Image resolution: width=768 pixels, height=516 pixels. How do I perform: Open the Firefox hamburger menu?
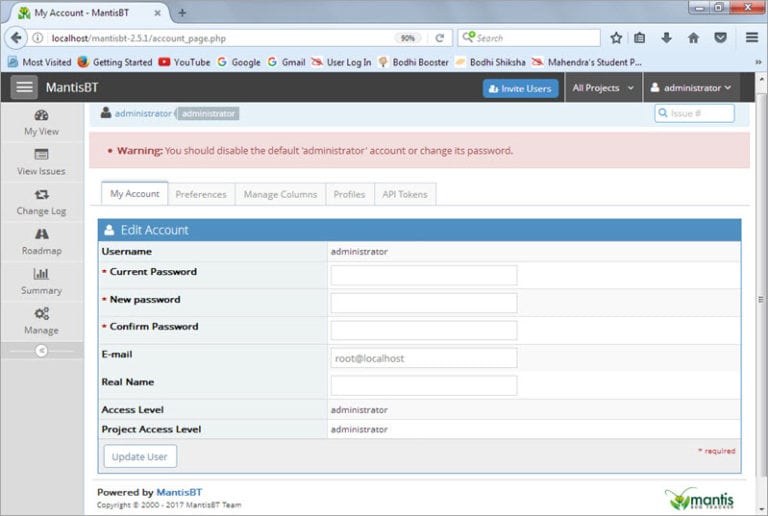tap(752, 38)
